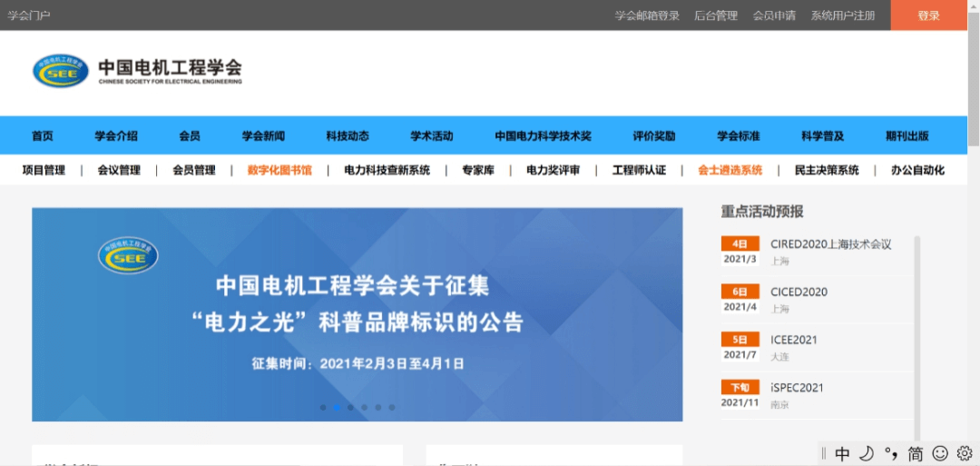Viewport: 980px width, 466px height.
Task: Click the IME half-moon width icon
Action: [x=867, y=453]
